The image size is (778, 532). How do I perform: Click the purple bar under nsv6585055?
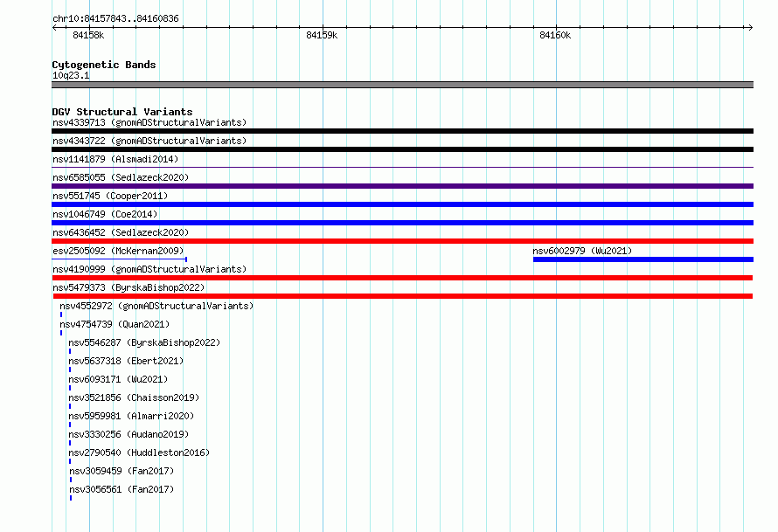pos(402,186)
